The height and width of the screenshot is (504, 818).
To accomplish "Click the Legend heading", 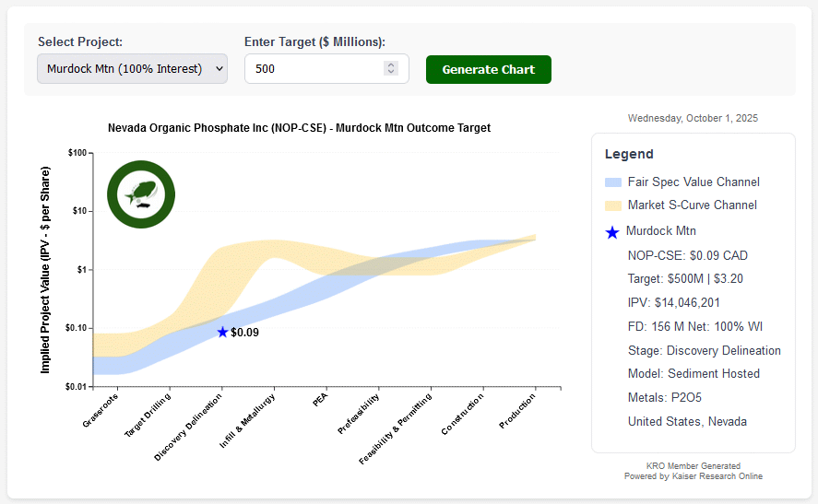I will 629,154.
